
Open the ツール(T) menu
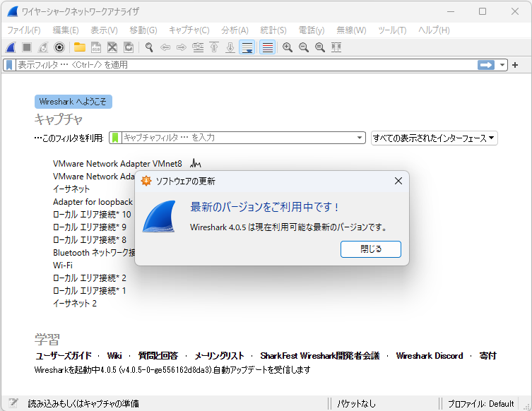point(392,30)
